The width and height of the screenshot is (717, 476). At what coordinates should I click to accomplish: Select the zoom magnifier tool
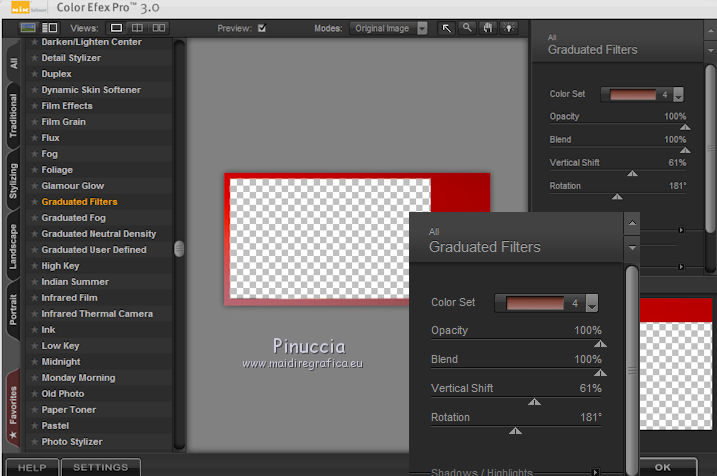click(x=467, y=28)
